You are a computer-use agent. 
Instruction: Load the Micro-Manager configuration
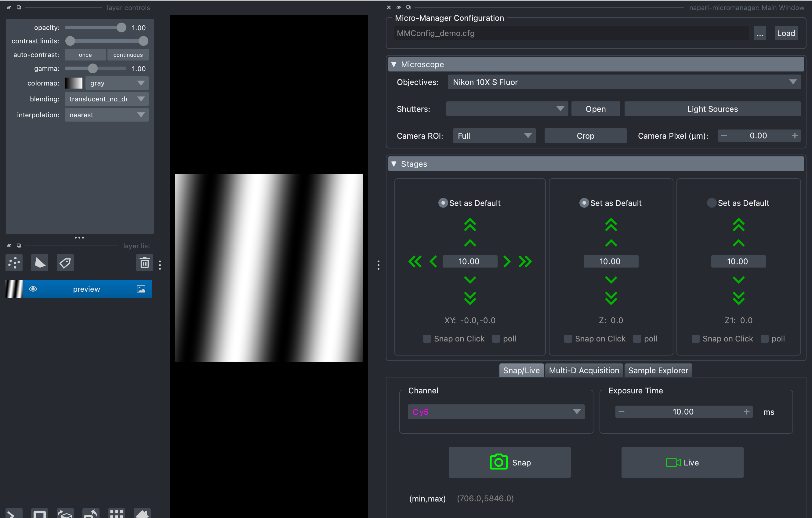(786, 33)
